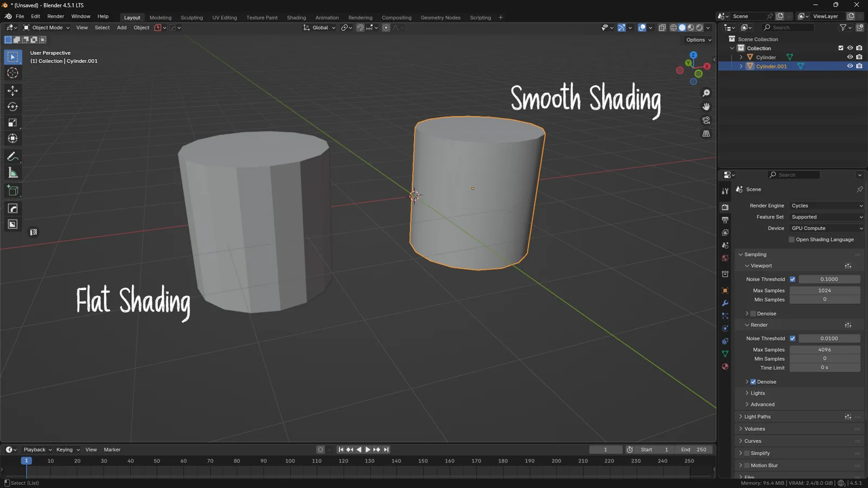The image size is (868, 488).
Task: Open the Output properties tab icon
Action: pos(725,220)
